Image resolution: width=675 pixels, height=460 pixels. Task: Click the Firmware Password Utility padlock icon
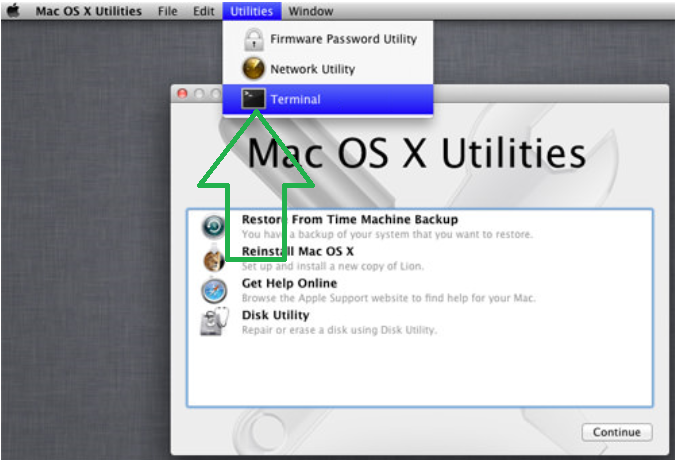[254, 40]
